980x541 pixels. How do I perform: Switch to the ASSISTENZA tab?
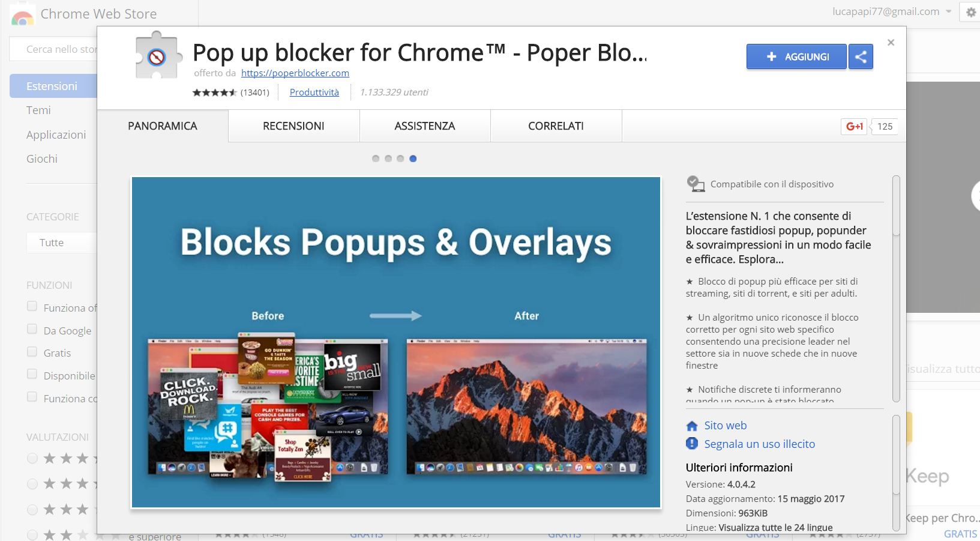425,126
